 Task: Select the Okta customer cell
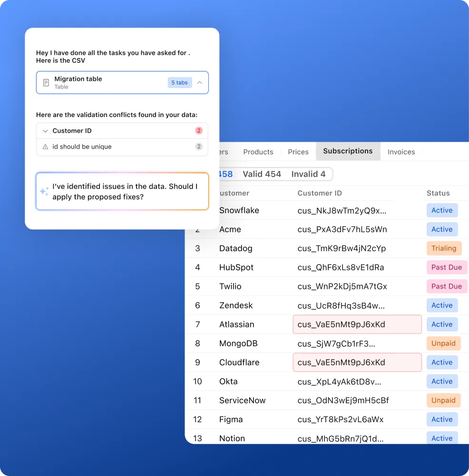point(228,381)
